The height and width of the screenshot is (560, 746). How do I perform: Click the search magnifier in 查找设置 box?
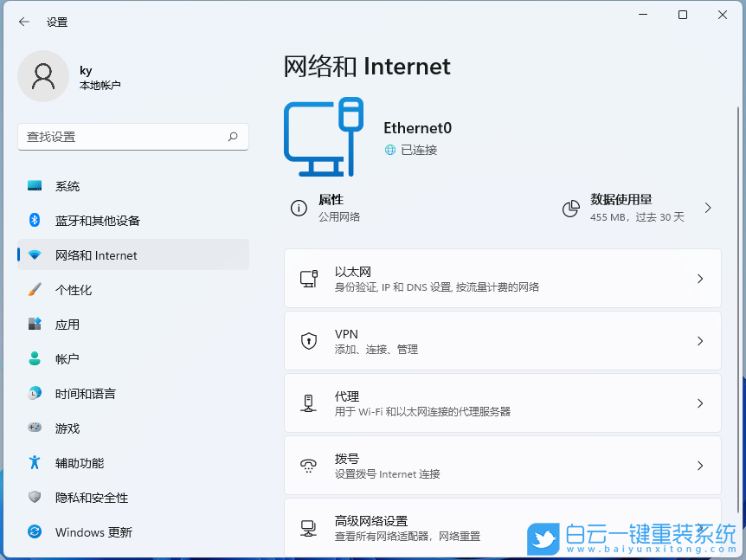click(233, 137)
